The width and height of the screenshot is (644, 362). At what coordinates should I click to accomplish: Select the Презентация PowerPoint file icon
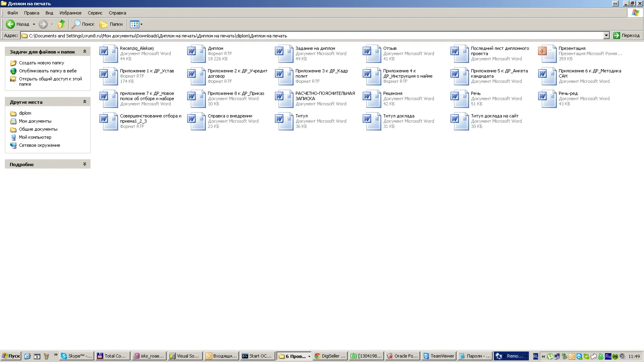pyautogui.click(x=547, y=54)
